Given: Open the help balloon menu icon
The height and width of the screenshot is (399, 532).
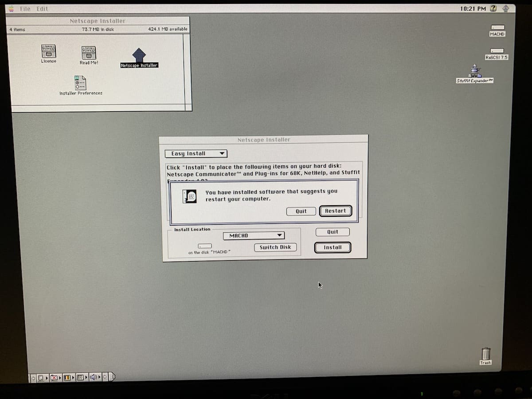Looking at the screenshot, I should click(493, 8).
